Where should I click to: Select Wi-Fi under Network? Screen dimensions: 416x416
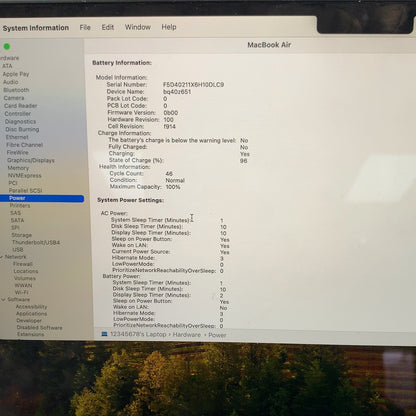(x=22, y=292)
